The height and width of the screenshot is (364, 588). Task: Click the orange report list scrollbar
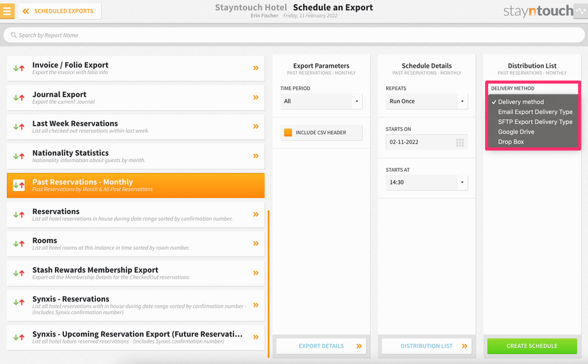click(268, 284)
